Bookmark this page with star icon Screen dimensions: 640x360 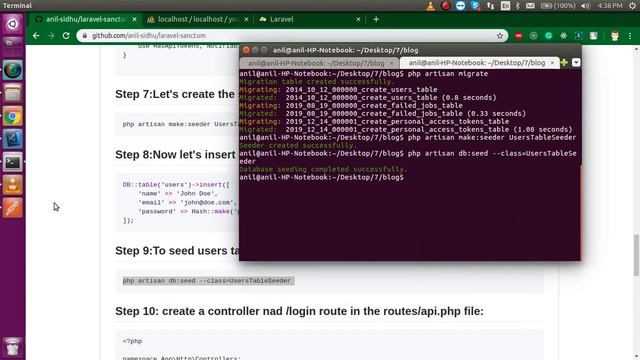[500, 36]
